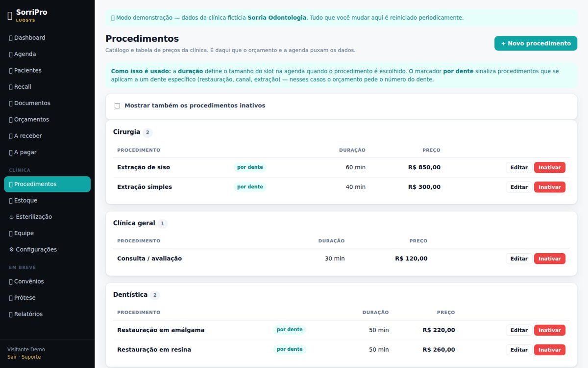Click the Cirurgia count badge 2
This screenshot has height=368, width=588.
[x=147, y=132]
